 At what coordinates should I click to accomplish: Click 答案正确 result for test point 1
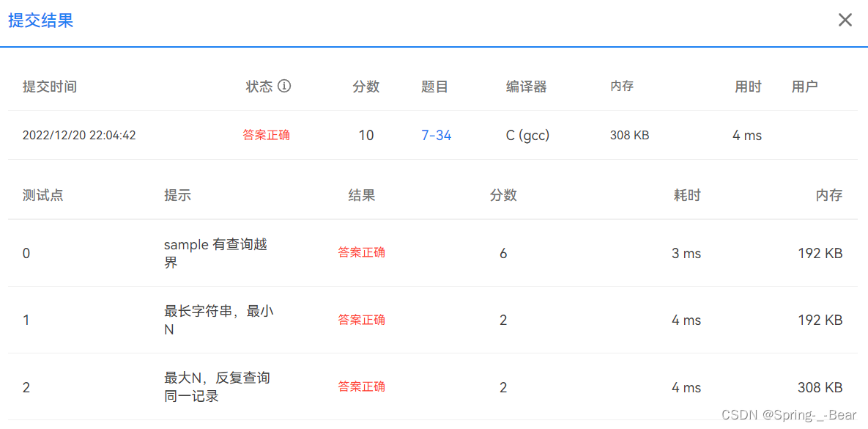point(362,320)
